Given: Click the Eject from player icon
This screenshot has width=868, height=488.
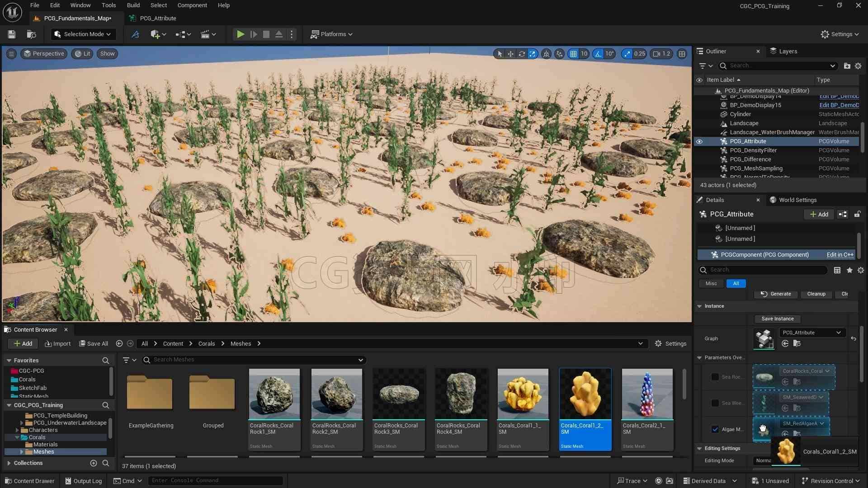Looking at the screenshot, I should 279,34.
